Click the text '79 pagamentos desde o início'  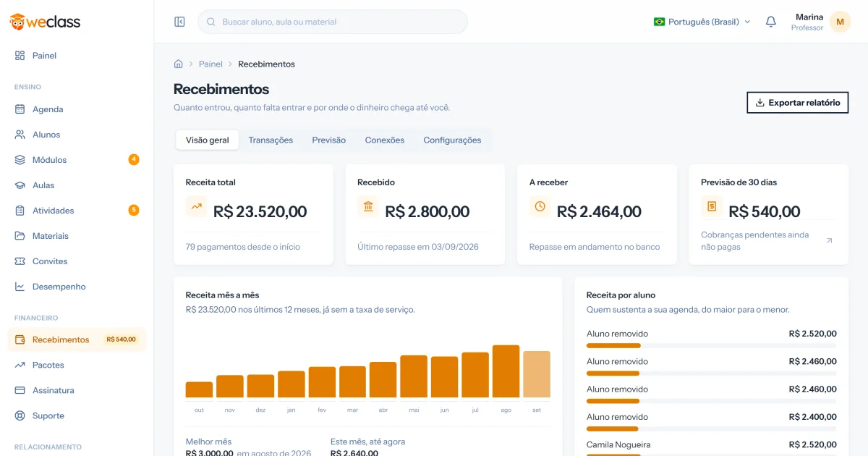243,247
